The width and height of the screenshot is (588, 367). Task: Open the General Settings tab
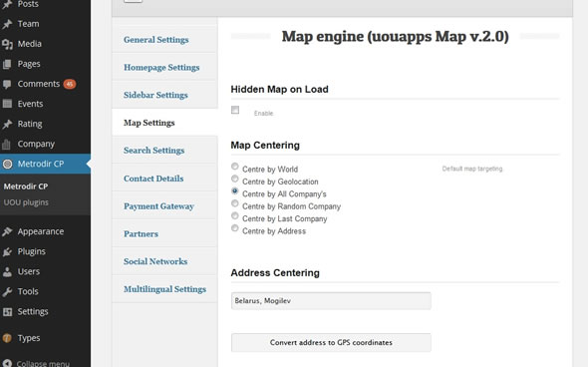(164, 40)
